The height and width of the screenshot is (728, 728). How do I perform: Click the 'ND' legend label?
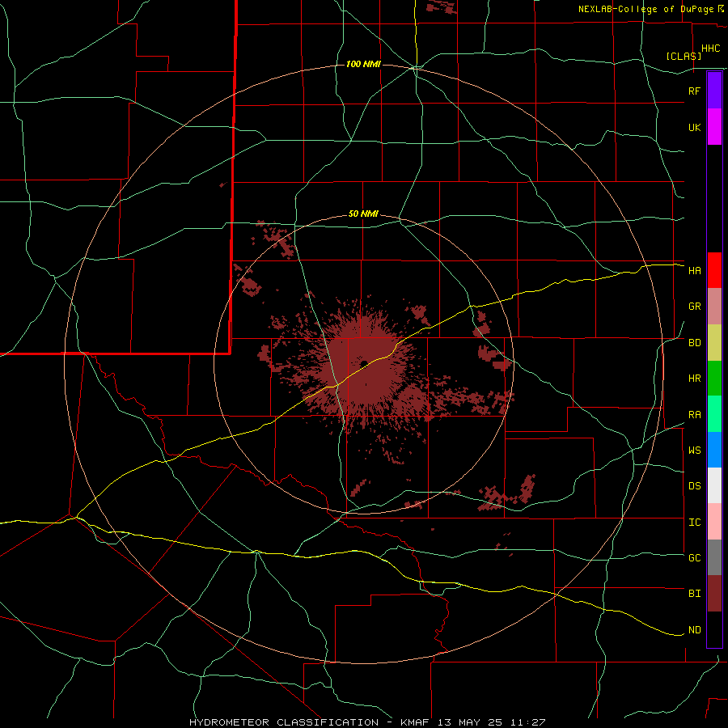tap(694, 630)
